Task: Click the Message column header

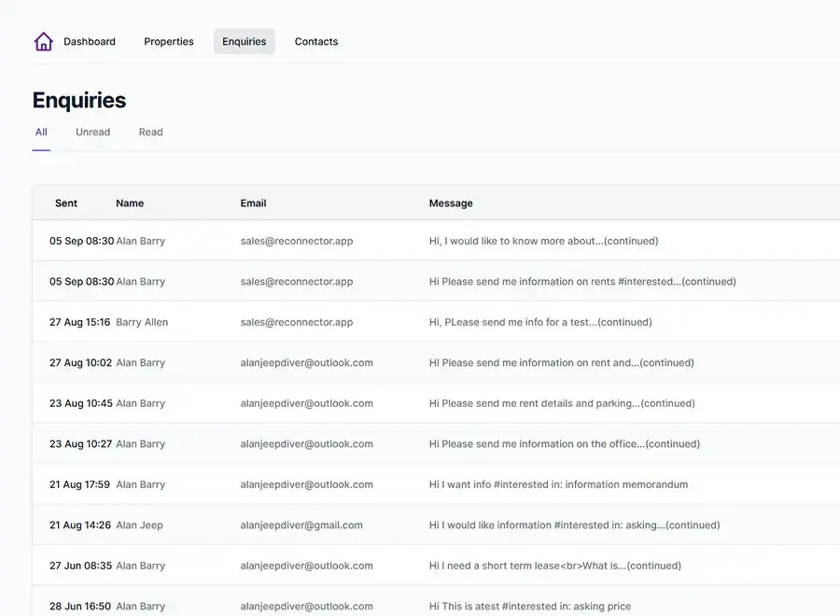Action: (451, 203)
